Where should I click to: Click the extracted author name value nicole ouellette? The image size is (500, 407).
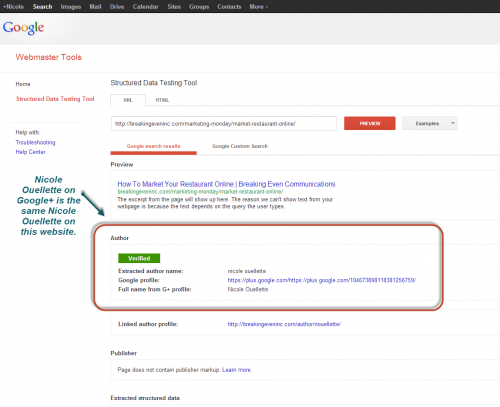(x=247, y=271)
